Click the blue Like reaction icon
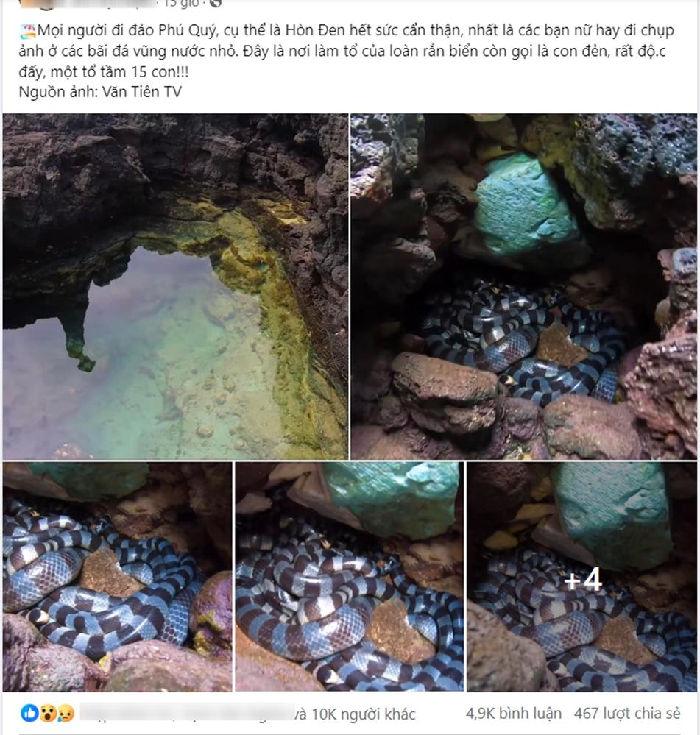This screenshot has height=735, width=700. [29, 713]
